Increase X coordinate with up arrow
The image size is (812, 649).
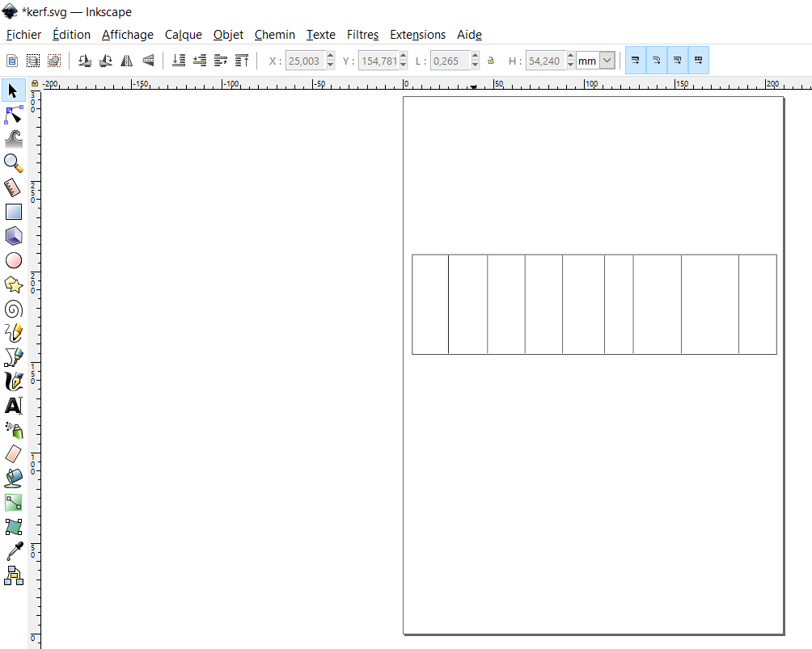point(331,56)
